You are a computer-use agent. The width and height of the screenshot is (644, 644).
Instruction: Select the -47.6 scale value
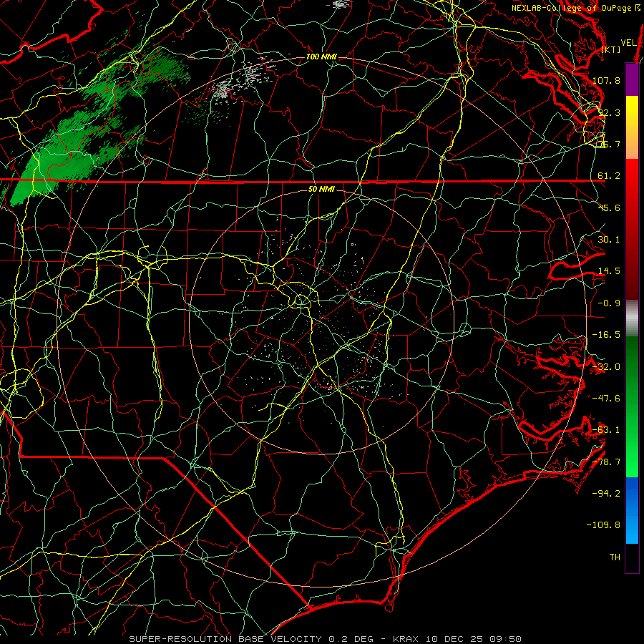point(606,399)
